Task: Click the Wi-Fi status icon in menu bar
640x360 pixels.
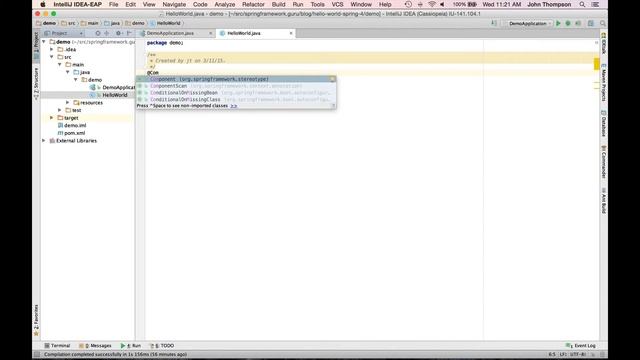Action: point(432,4)
